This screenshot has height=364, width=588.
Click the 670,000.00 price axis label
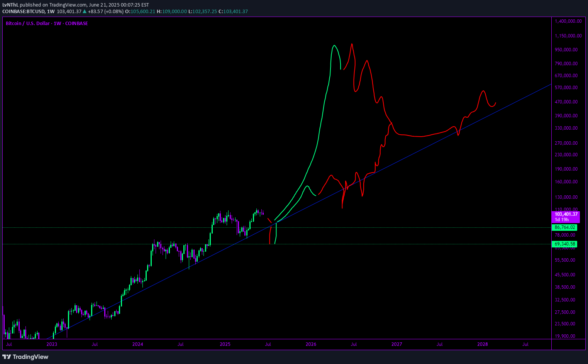coord(566,76)
